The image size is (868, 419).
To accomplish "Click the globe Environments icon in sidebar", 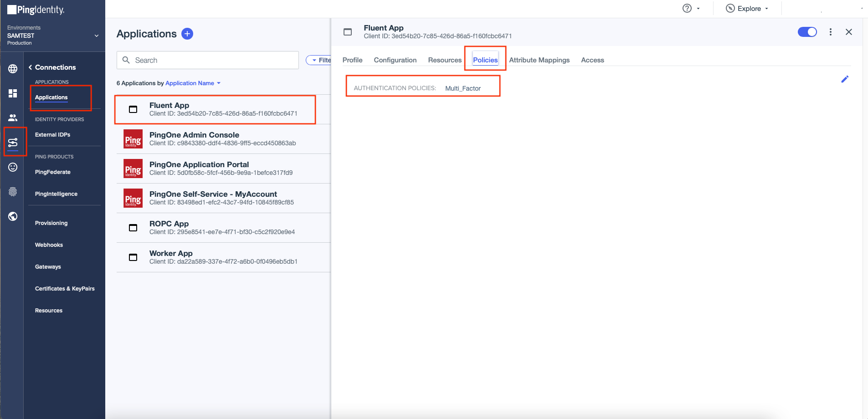I will 13,69.
